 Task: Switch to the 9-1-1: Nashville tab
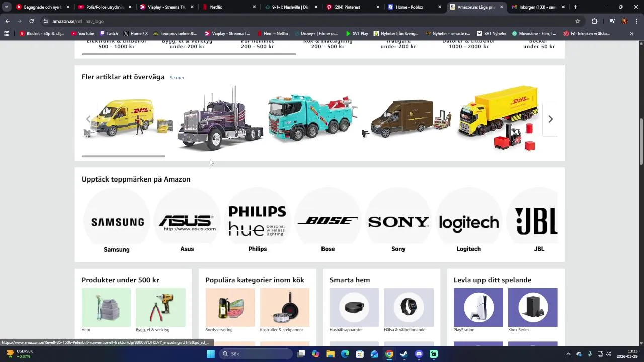tap(291, 7)
